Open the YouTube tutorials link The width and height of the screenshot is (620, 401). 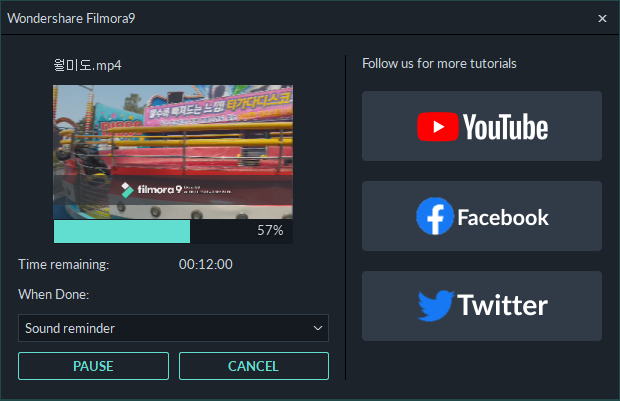482,126
